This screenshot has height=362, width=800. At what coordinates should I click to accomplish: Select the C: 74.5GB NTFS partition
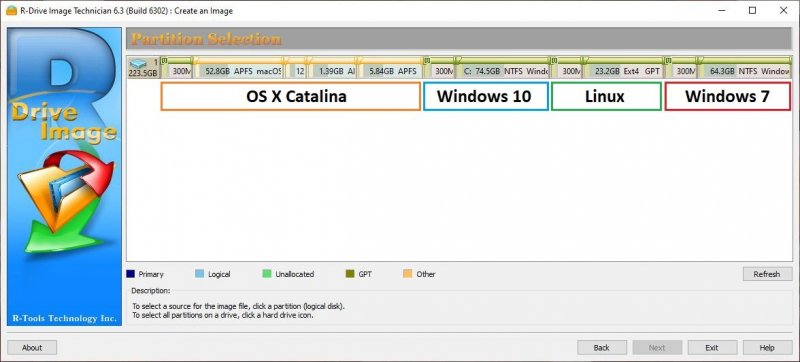(502, 68)
